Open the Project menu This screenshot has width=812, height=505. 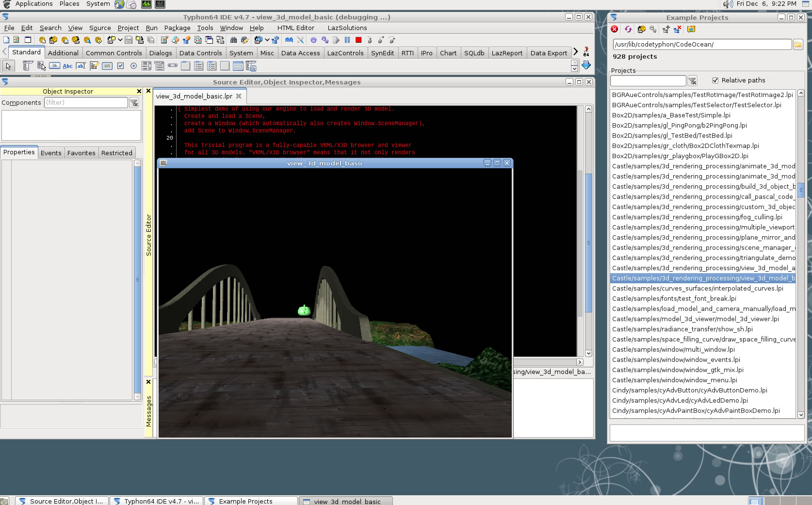point(128,28)
